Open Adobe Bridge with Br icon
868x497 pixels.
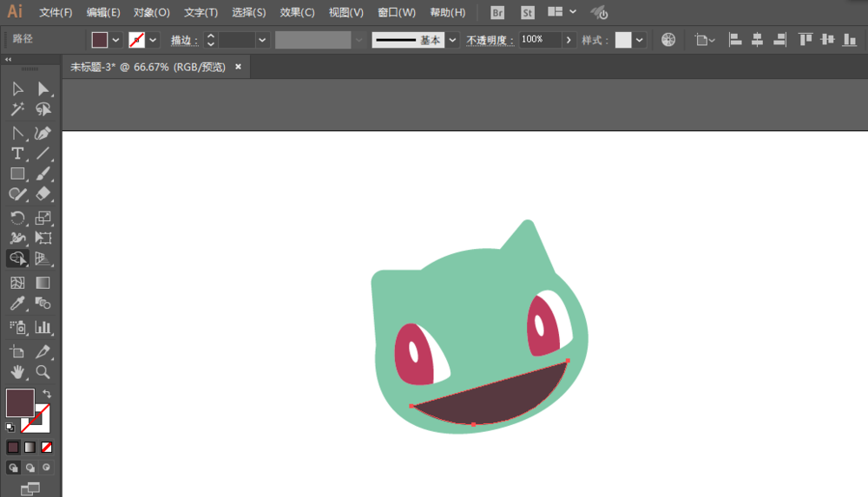click(497, 13)
